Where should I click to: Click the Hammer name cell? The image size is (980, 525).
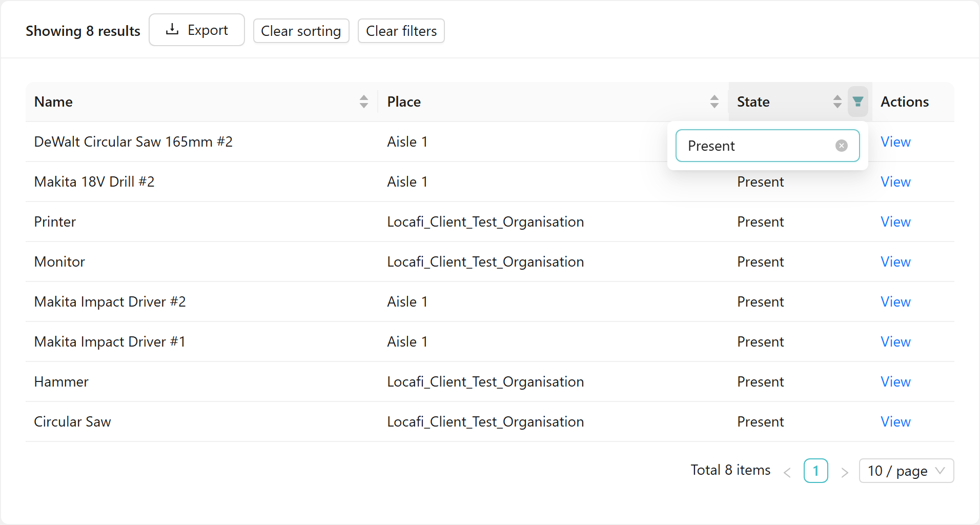[x=61, y=381]
